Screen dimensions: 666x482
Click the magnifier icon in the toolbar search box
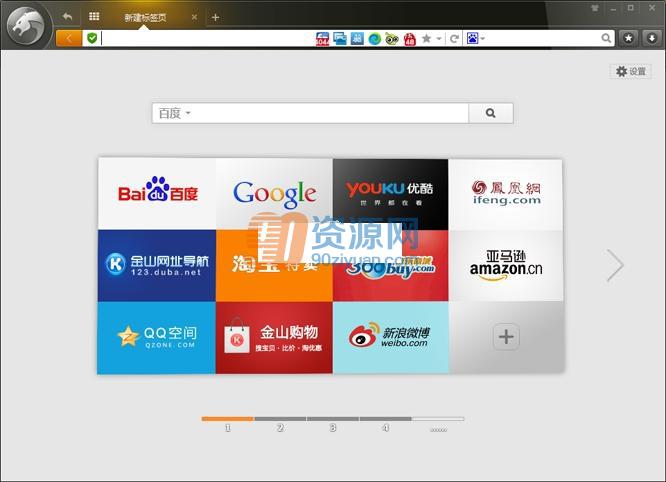(x=606, y=38)
